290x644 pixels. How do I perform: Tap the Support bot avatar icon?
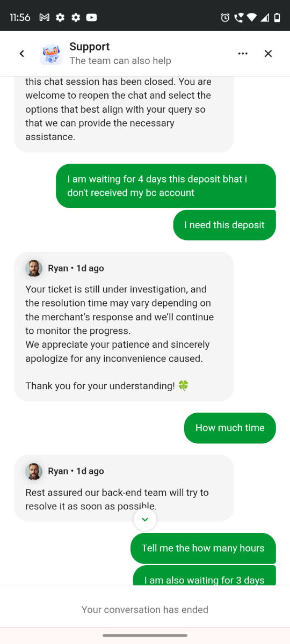coord(51,54)
